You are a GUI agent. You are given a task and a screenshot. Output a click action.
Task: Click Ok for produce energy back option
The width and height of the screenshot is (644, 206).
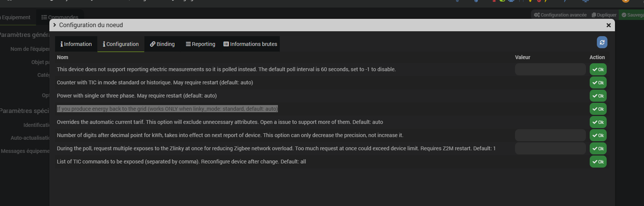point(598,109)
